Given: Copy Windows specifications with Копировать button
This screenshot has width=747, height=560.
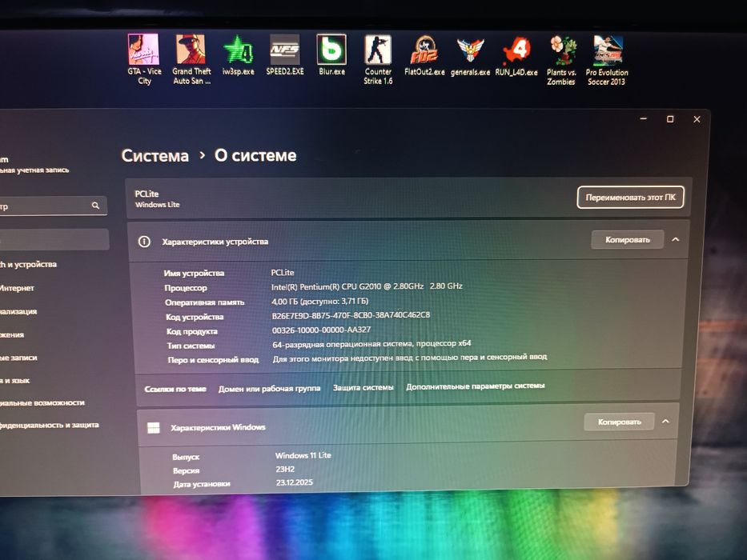Looking at the screenshot, I should click(x=620, y=422).
